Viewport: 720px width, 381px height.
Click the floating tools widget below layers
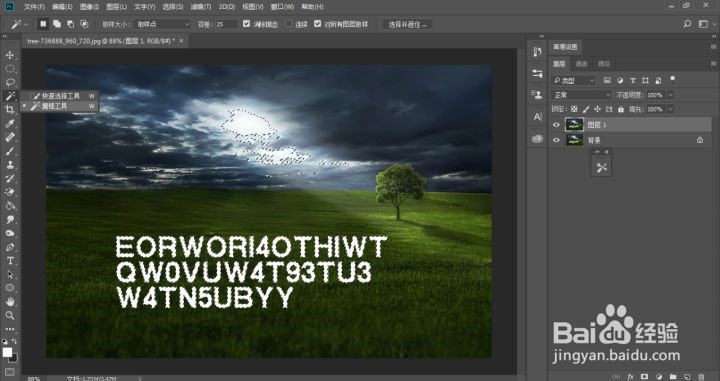(x=601, y=168)
